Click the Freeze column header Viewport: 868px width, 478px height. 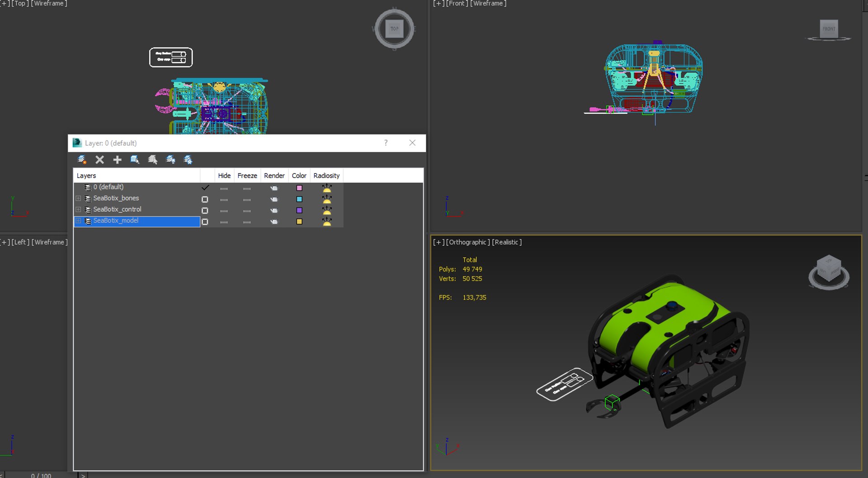tap(247, 176)
